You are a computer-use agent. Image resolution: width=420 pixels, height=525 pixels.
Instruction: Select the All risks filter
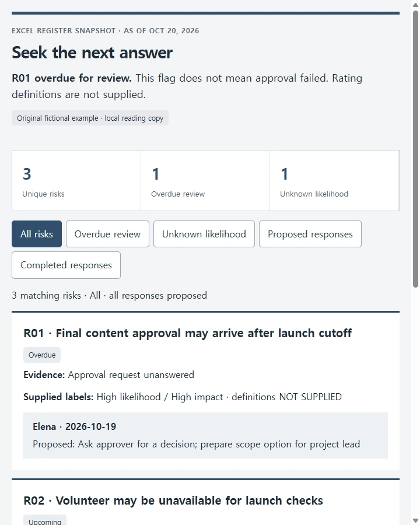[x=37, y=234]
